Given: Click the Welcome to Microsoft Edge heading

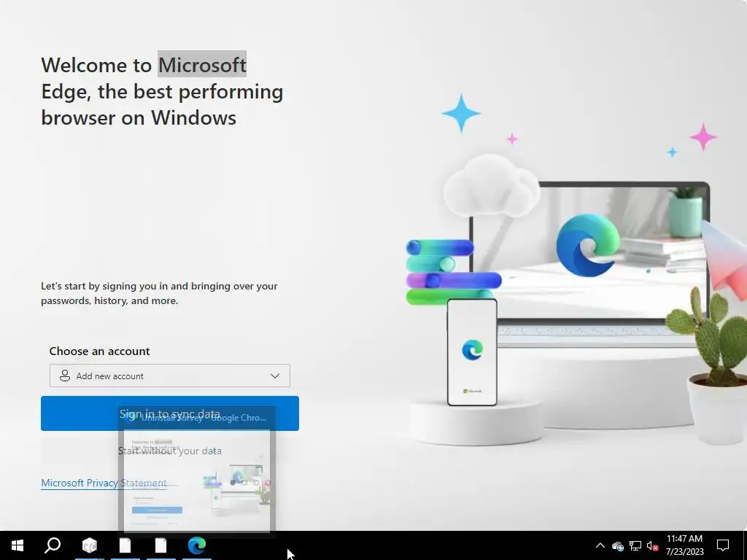Looking at the screenshot, I should [162, 91].
